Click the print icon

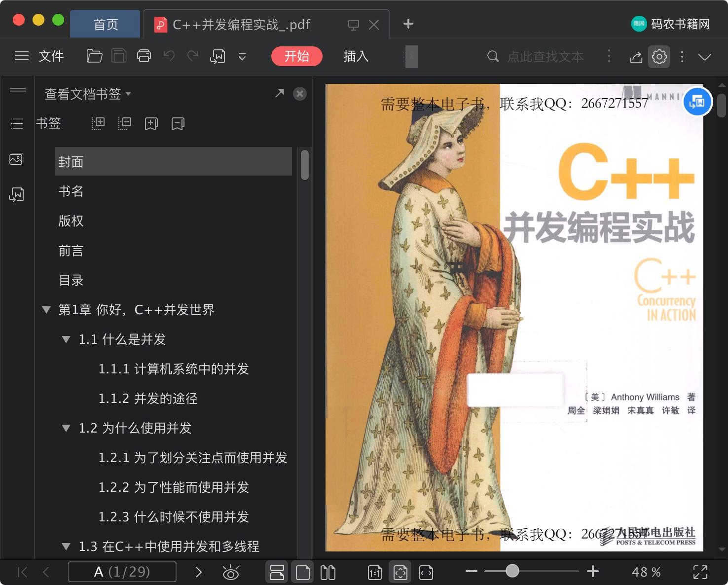tap(144, 56)
